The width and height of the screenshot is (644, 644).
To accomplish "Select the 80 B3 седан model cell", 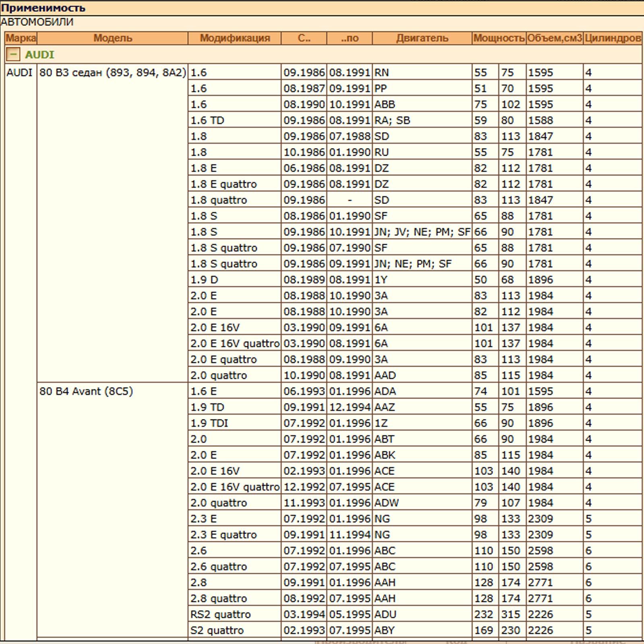I will [112, 73].
